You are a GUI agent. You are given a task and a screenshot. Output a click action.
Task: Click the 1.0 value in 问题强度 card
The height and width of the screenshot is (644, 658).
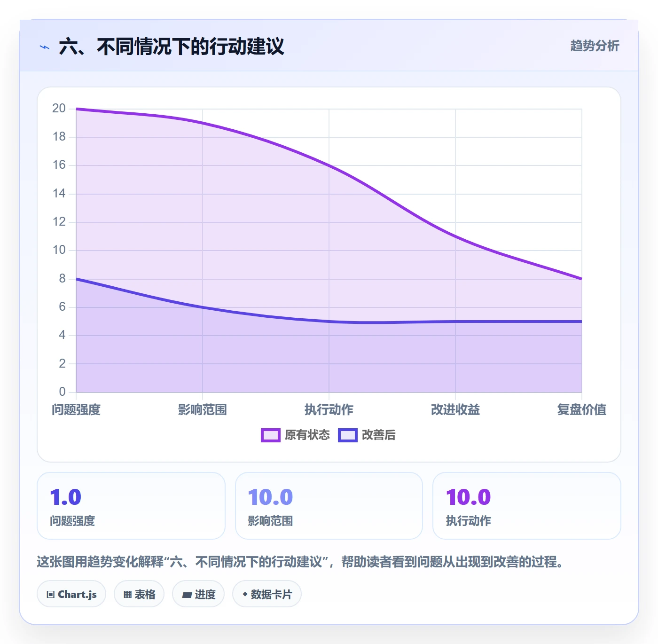[66, 497]
